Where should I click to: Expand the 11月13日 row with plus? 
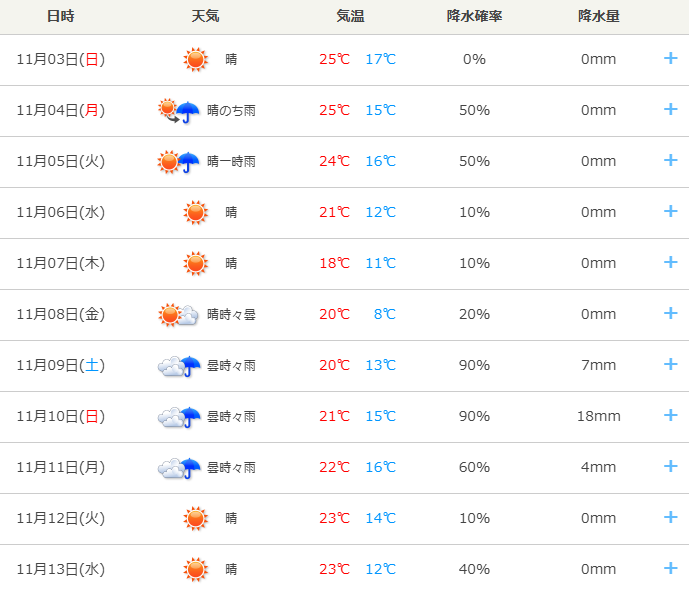[671, 568]
